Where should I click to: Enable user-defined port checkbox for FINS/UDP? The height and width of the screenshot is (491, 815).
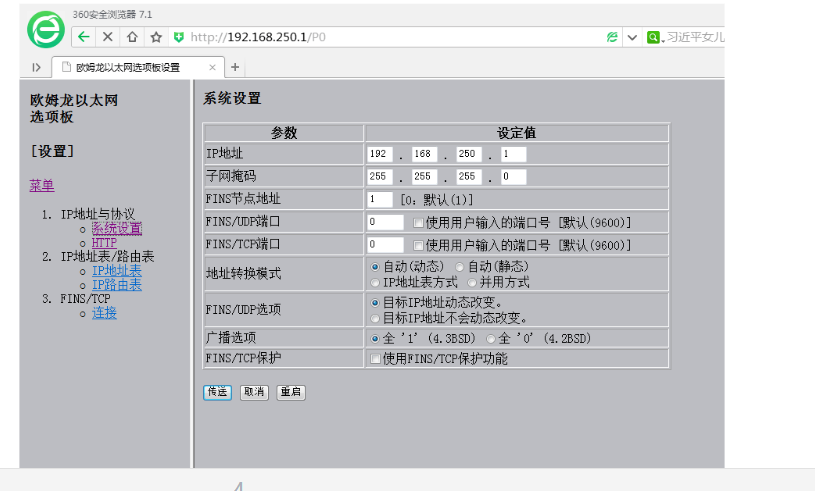pos(419,222)
